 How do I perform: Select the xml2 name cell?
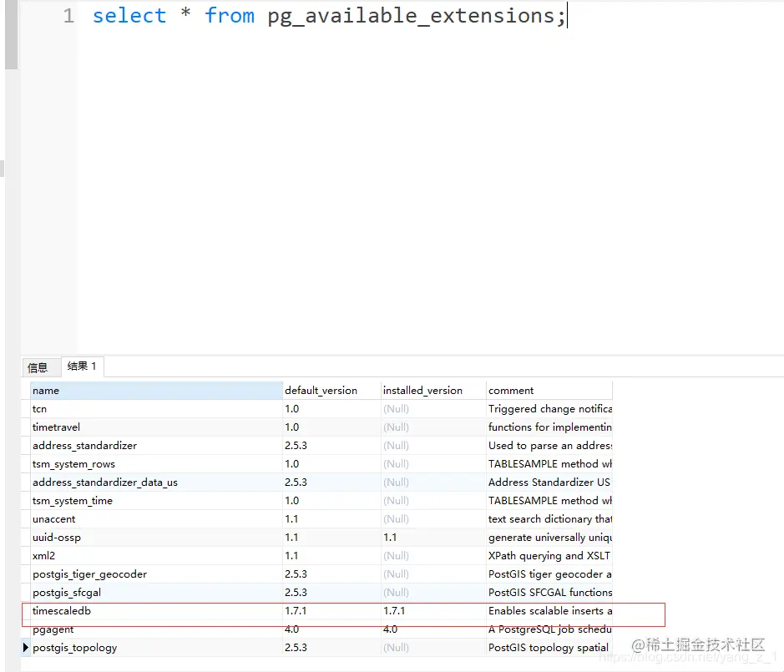point(156,556)
